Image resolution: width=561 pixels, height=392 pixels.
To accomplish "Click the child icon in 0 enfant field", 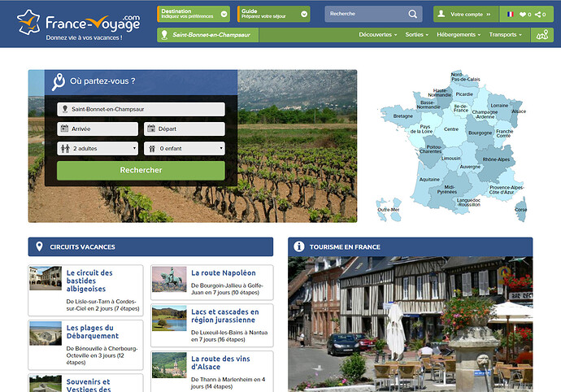I will (x=152, y=149).
